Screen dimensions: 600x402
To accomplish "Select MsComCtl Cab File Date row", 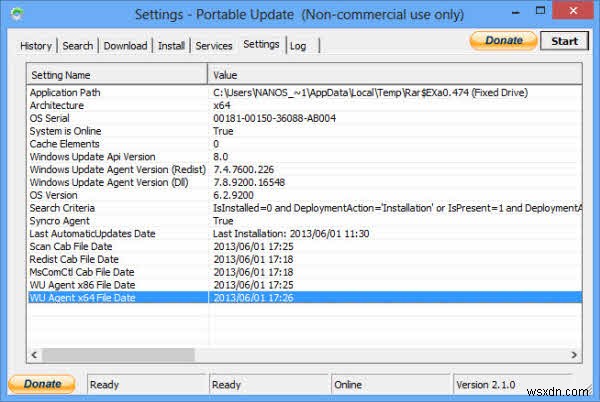I will (x=305, y=272).
